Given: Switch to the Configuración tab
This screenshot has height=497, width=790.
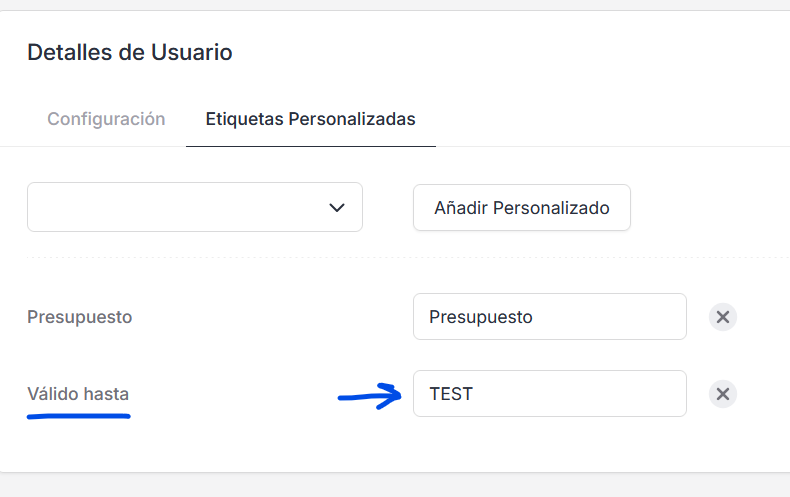Looking at the screenshot, I should coord(106,119).
